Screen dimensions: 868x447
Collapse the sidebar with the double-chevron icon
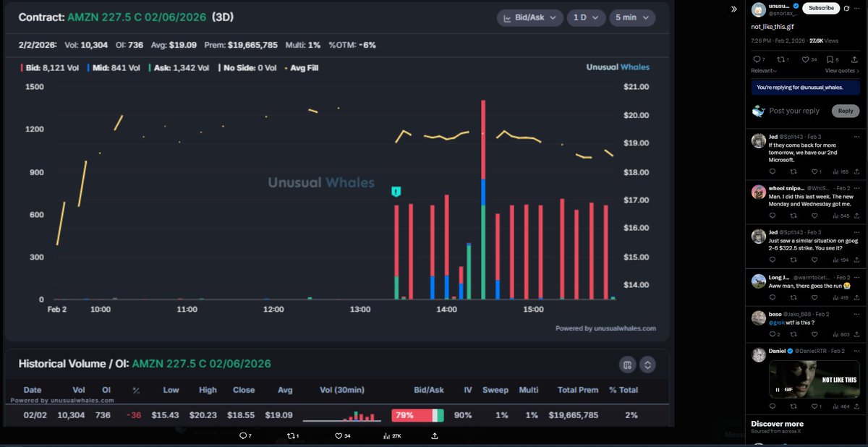point(733,9)
